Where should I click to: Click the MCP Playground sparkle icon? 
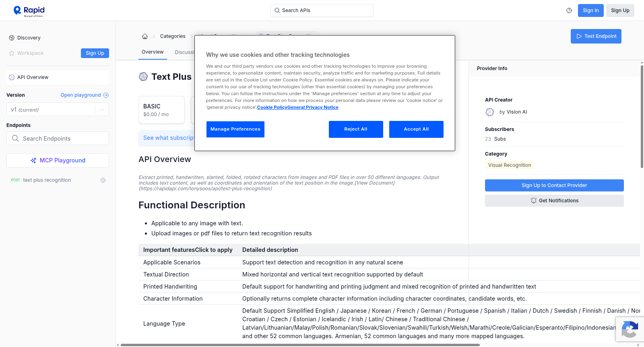pos(33,160)
